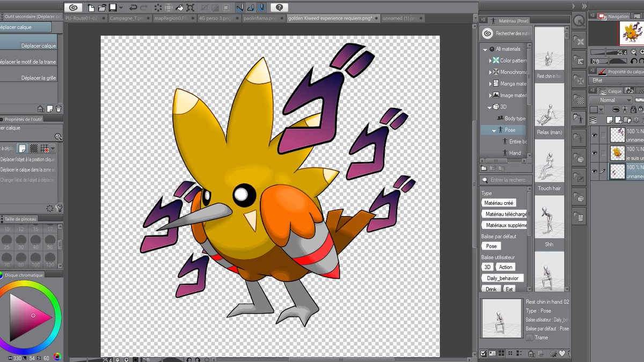Click the Redo arrow icon
The image size is (644, 362).
pos(145,8)
